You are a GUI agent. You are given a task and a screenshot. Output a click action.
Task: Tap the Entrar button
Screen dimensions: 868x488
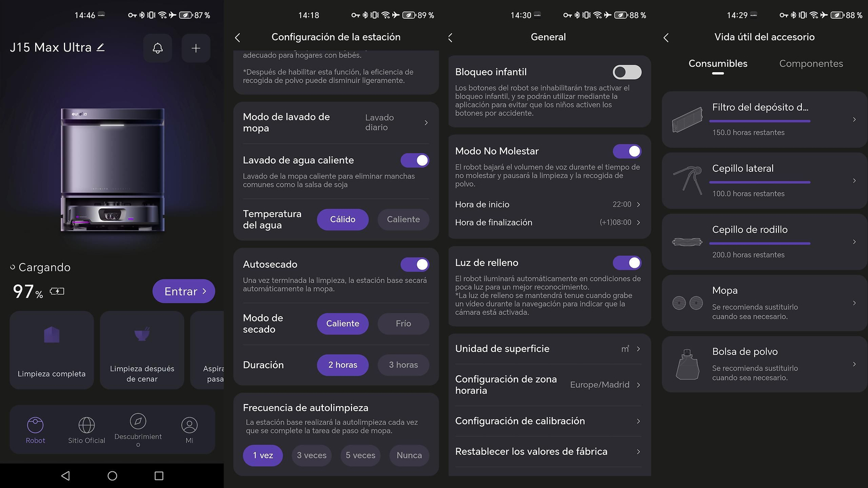(184, 291)
